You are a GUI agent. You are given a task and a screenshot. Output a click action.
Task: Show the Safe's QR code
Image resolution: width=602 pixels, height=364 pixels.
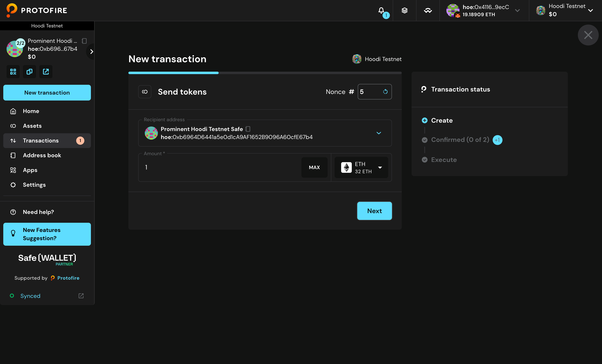pos(13,72)
